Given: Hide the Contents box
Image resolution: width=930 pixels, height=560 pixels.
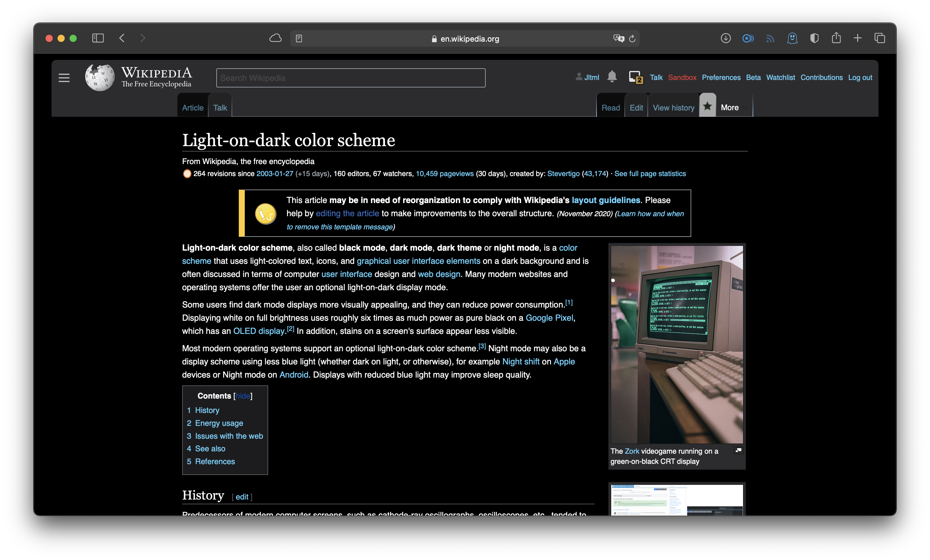Looking at the screenshot, I should point(243,396).
